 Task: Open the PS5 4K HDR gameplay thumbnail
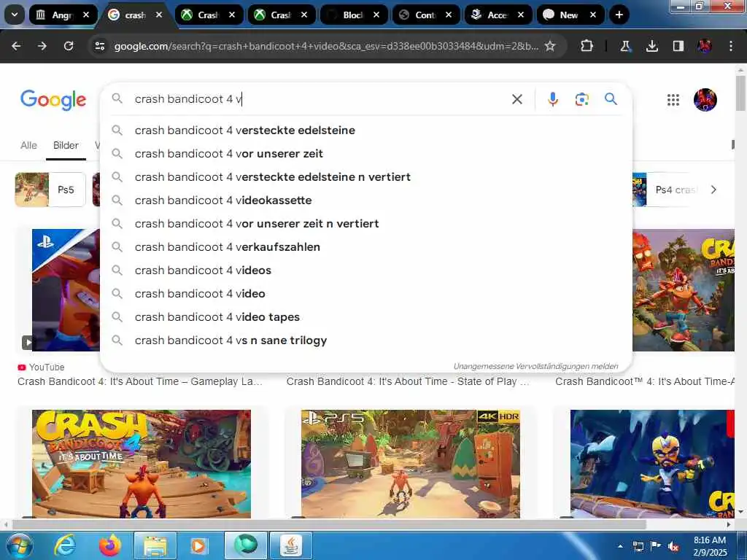pos(411,464)
